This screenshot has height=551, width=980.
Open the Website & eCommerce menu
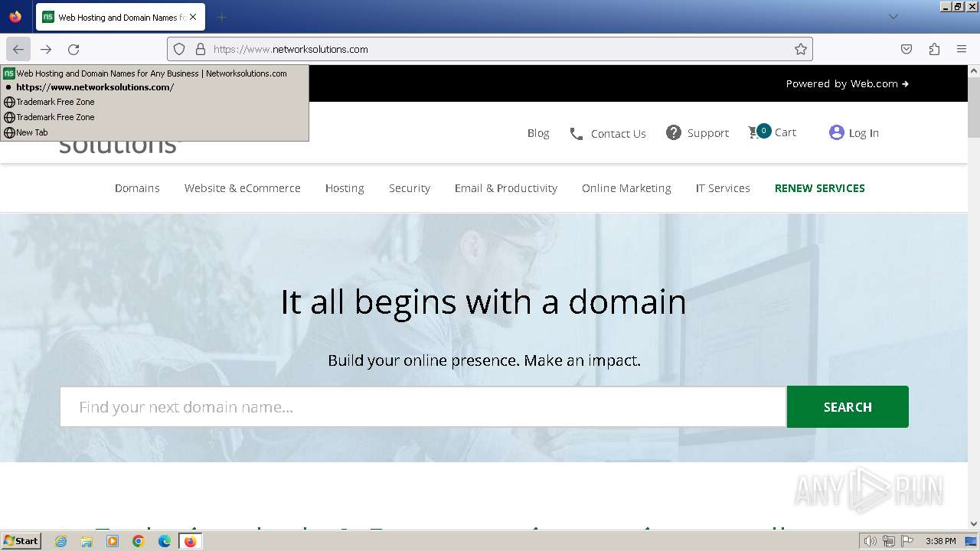pos(242,188)
